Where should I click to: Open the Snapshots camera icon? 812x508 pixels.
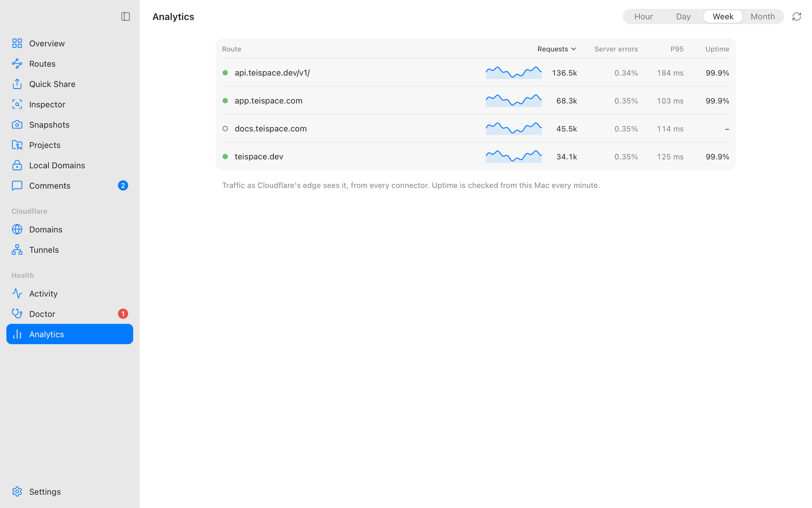coord(17,125)
